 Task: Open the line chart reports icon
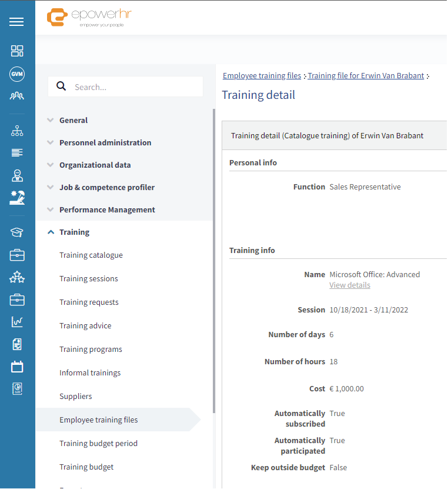tap(17, 322)
